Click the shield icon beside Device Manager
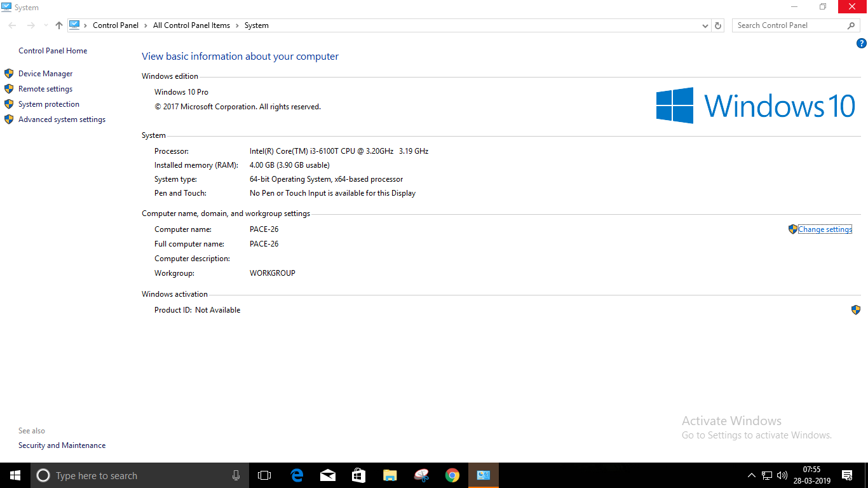The image size is (868, 488). (x=9, y=74)
